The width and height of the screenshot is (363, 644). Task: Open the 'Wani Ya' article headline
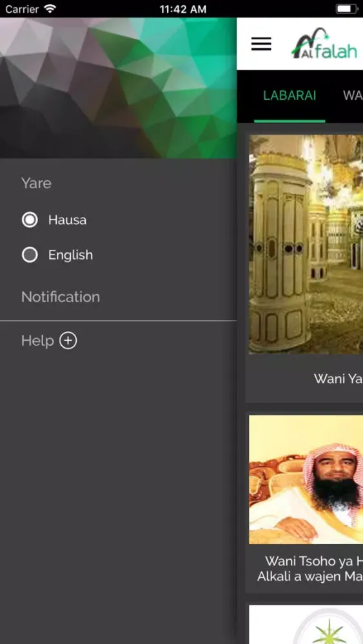tap(338, 379)
